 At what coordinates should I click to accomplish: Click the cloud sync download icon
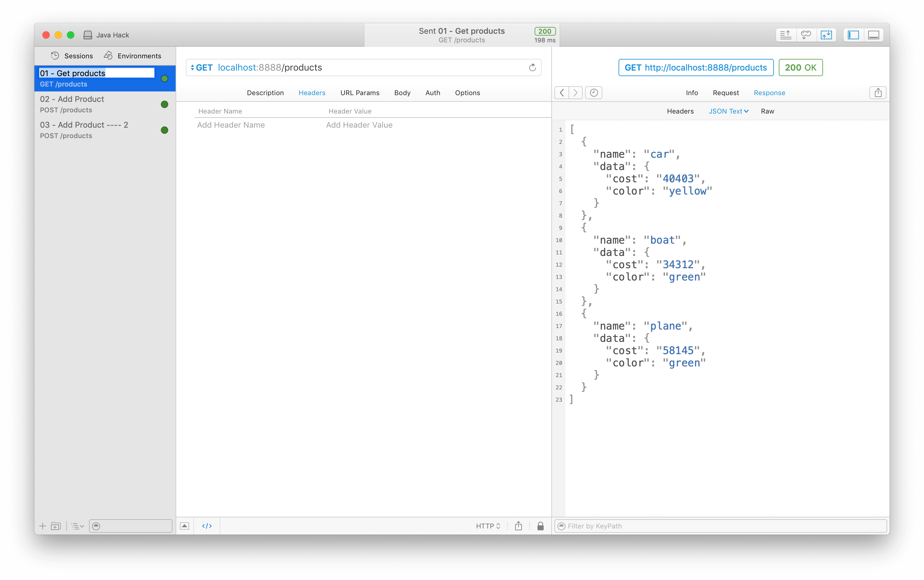pyautogui.click(x=806, y=35)
